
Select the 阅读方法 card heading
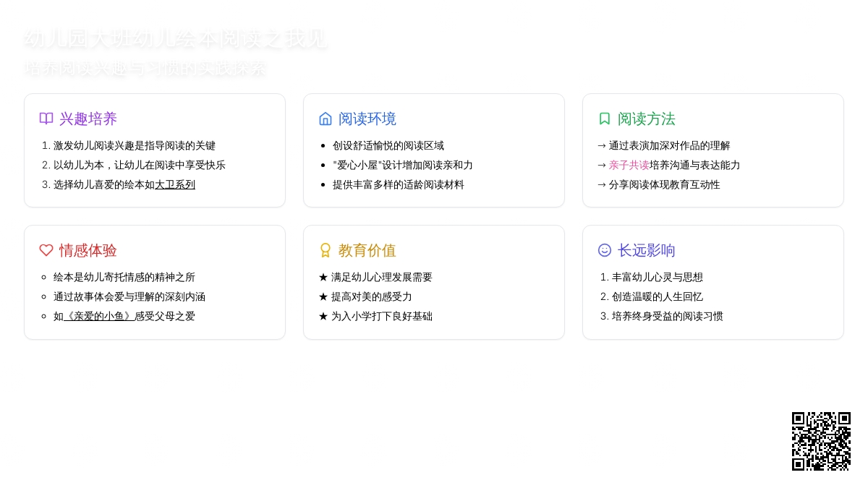click(647, 119)
